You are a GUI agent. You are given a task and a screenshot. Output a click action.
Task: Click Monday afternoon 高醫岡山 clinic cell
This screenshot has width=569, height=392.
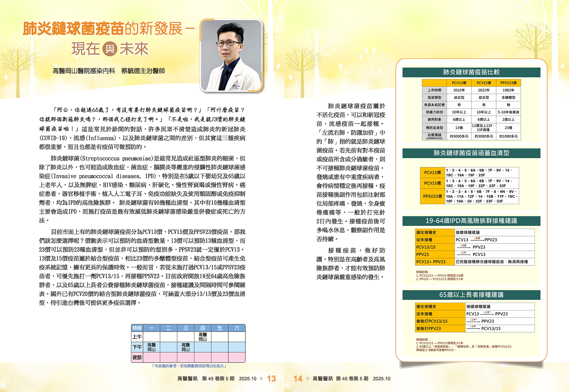click(151, 347)
